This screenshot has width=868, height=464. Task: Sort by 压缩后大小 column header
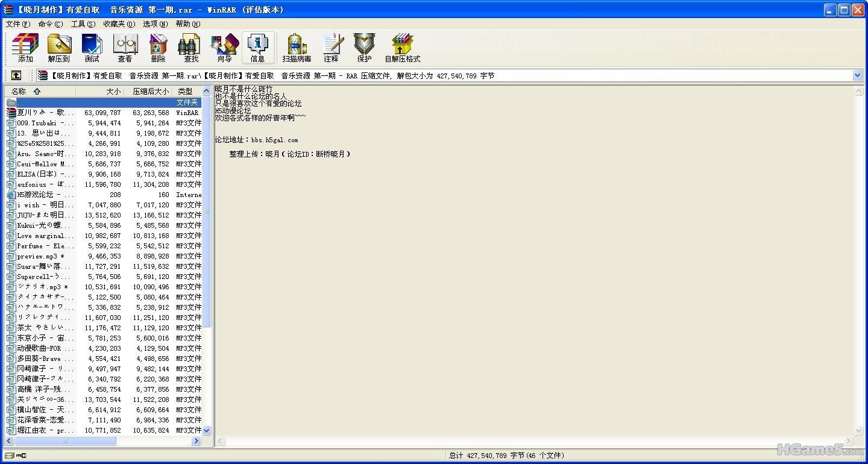150,92
